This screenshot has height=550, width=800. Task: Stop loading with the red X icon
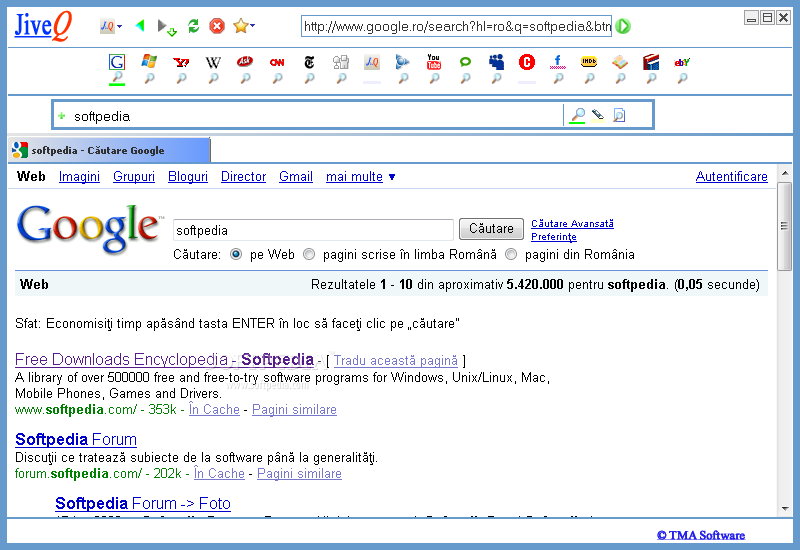point(217,26)
